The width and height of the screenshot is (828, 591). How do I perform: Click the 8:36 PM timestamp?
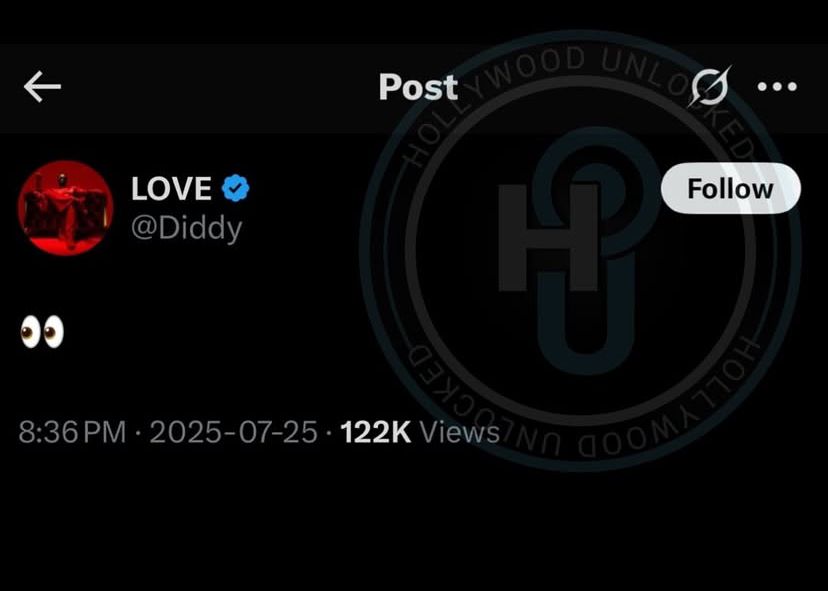72,432
